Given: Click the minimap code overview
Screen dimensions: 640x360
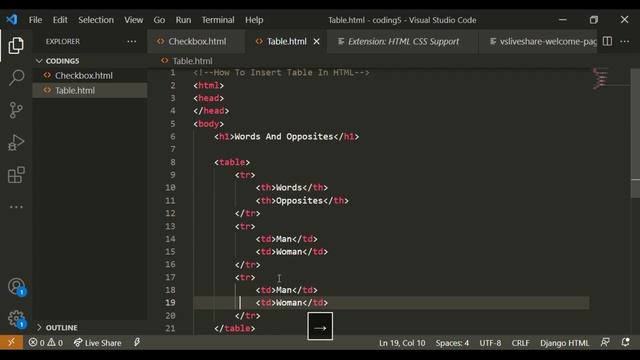Looking at the screenshot, I should (600, 78).
